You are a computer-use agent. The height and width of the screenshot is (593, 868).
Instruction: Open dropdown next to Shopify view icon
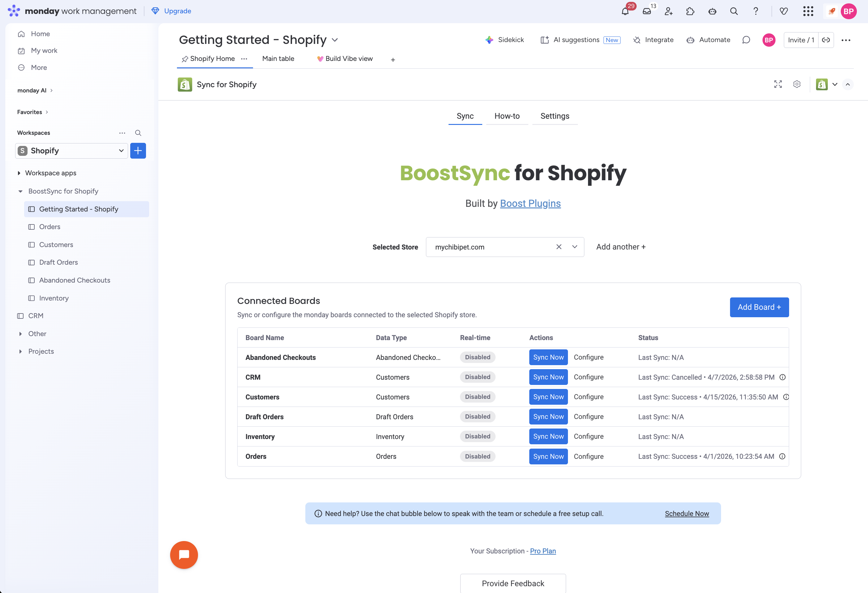pos(835,84)
